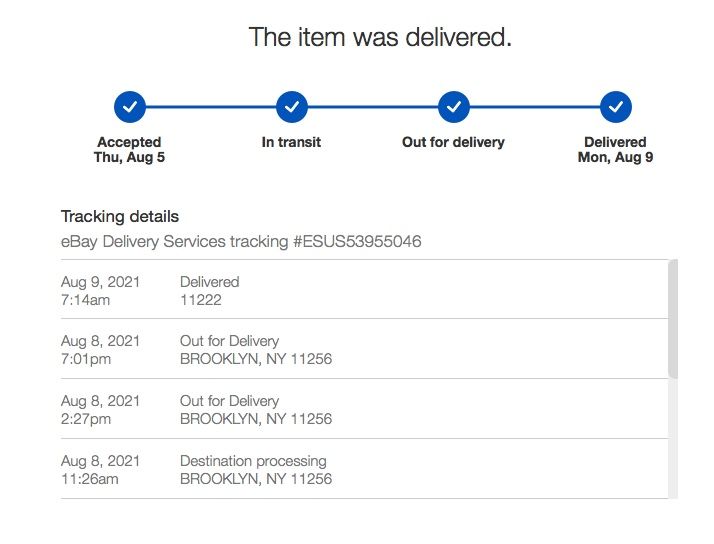Click the 'Aug 9, 2021 7:14am' timestamp
Screen dimensions: 714x544
(x=100, y=290)
